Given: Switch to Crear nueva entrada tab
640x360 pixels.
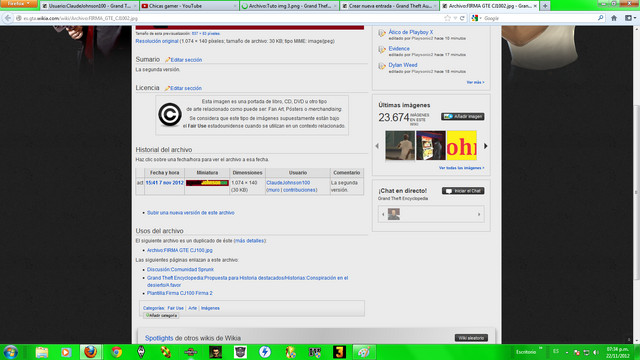Looking at the screenshot, I should [389, 6].
